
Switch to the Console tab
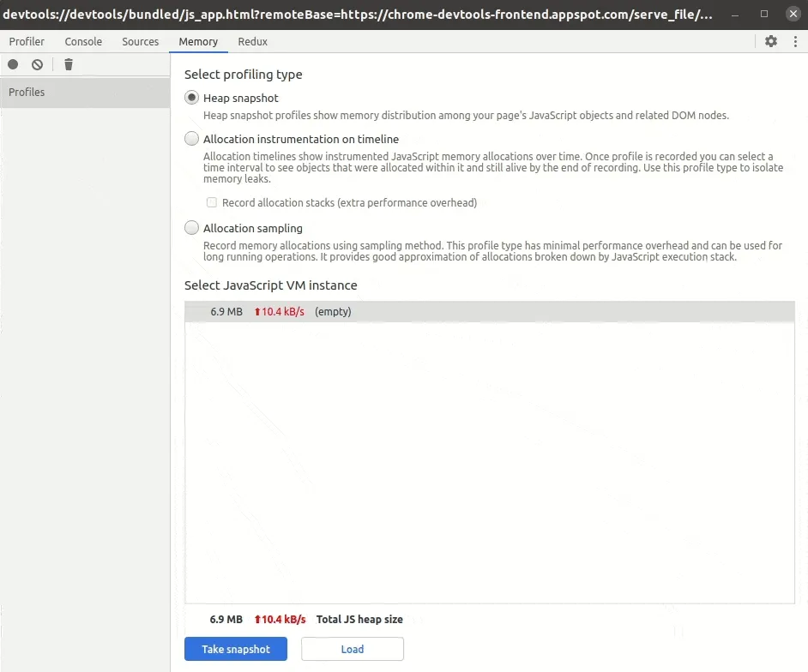point(83,41)
